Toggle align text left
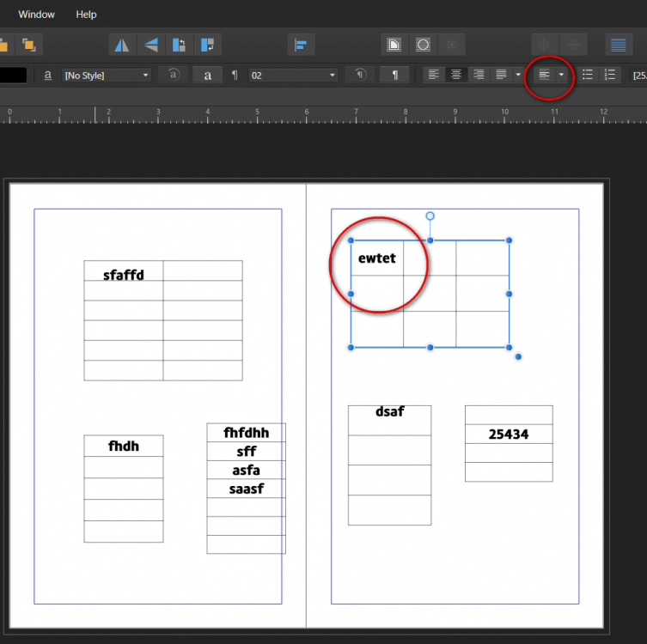Image resolution: width=647 pixels, height=644 pixels. tap(434, 76)
